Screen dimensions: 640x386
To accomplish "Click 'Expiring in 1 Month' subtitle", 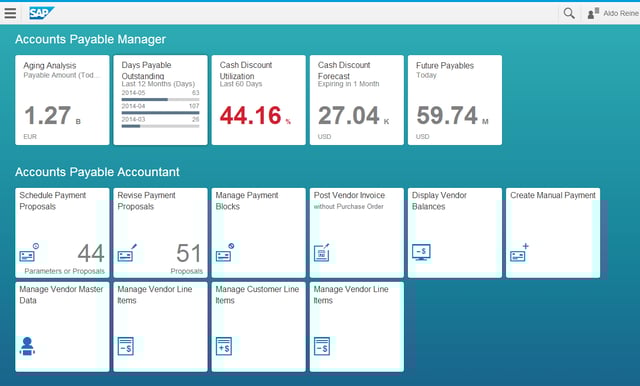I will [x=349, y=84].
